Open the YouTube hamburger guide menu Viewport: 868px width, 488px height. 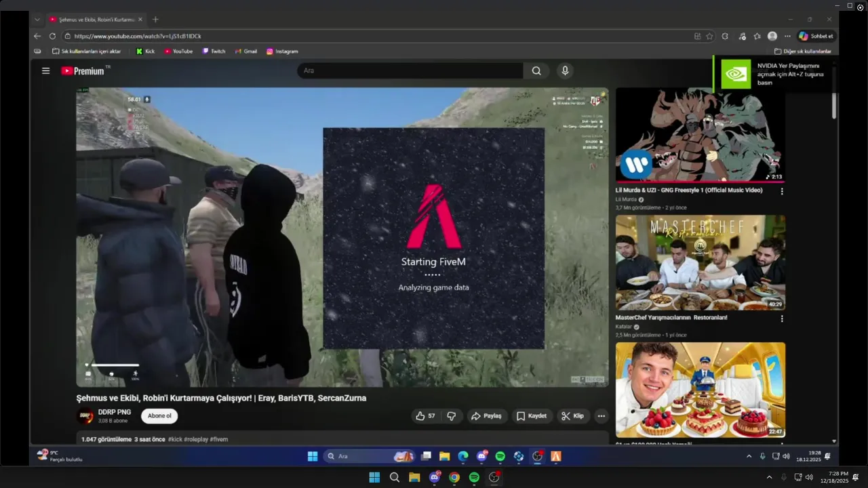[x=45, y=70]
